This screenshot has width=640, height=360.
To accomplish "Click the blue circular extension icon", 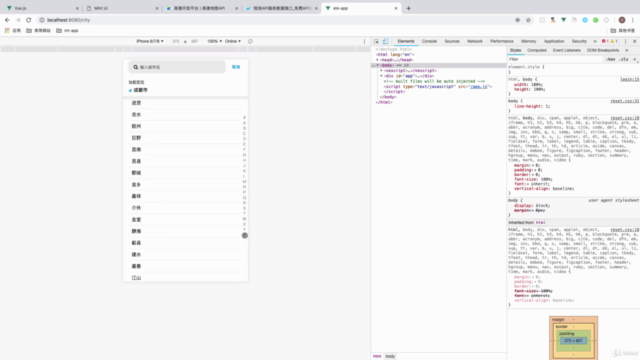I will (585, 20).
